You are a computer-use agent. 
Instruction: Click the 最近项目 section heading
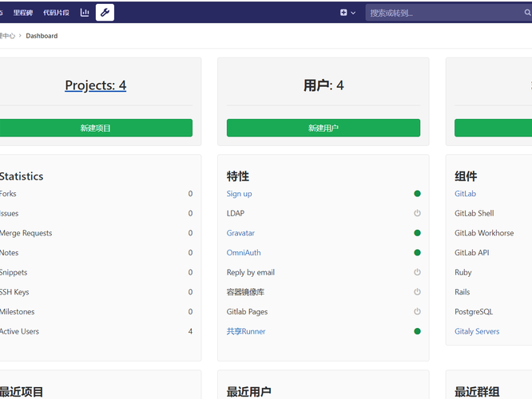pos(22,392)
